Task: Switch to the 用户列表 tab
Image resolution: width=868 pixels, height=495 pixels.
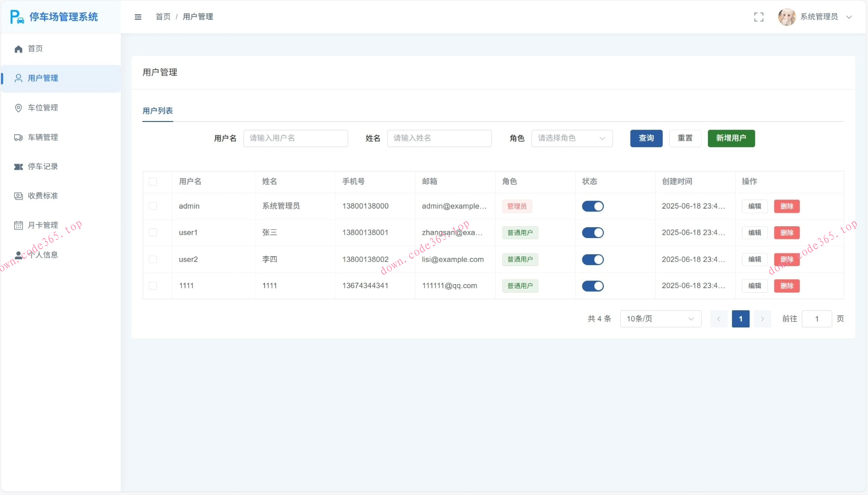Action: (x=157, y=111)
